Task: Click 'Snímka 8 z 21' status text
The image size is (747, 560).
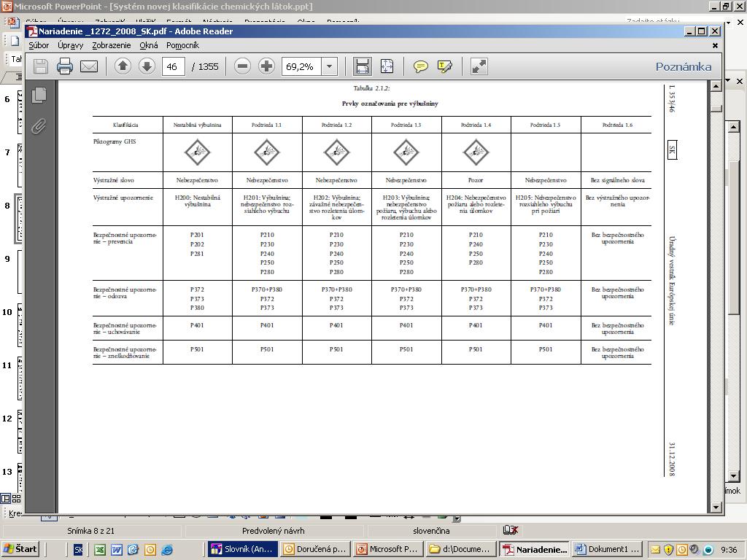Action: click(90, 531)
